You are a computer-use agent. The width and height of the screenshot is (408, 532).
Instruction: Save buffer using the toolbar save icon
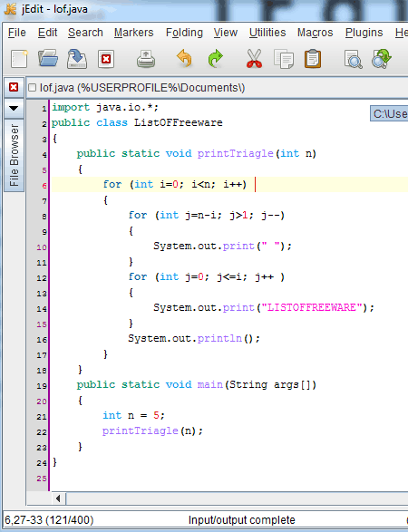tap(77, 59)
